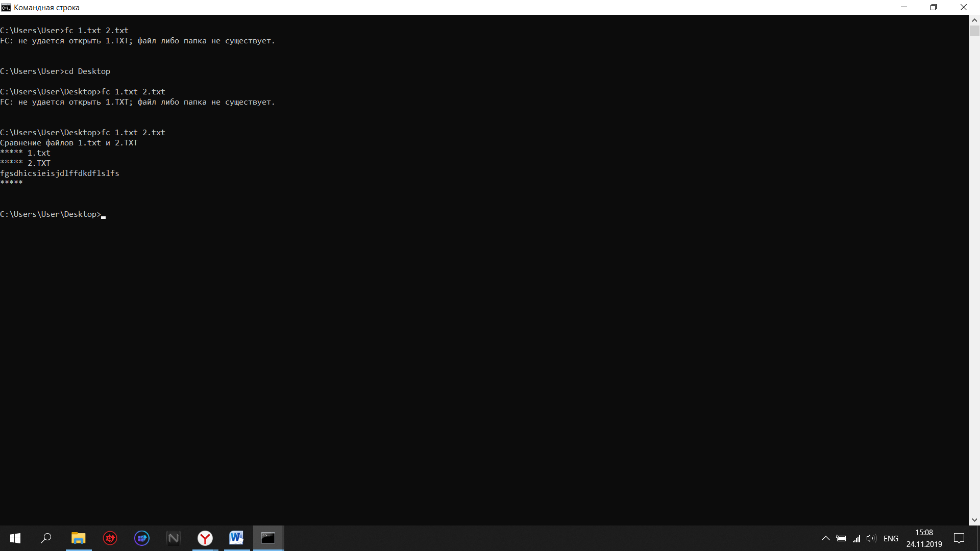Click the '***** 1.txt' output line
The width and height of the screenshot is (980, 551).
26,153
